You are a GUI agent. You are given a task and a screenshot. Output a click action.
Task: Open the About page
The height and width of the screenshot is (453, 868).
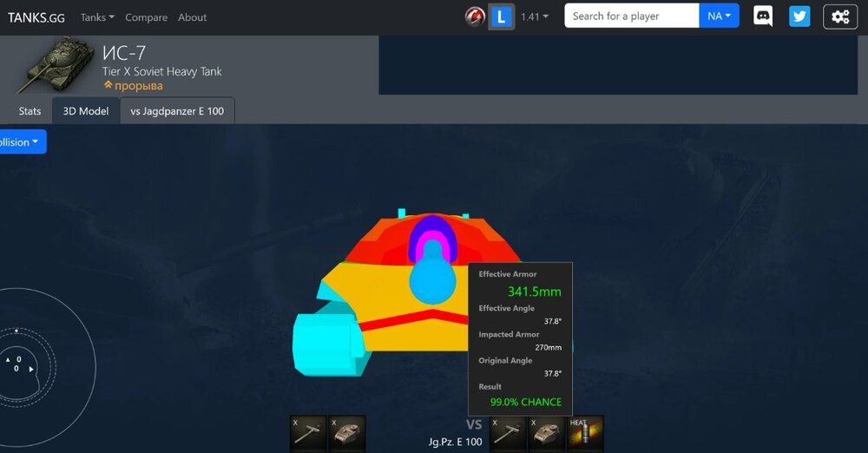click(192, 17)
